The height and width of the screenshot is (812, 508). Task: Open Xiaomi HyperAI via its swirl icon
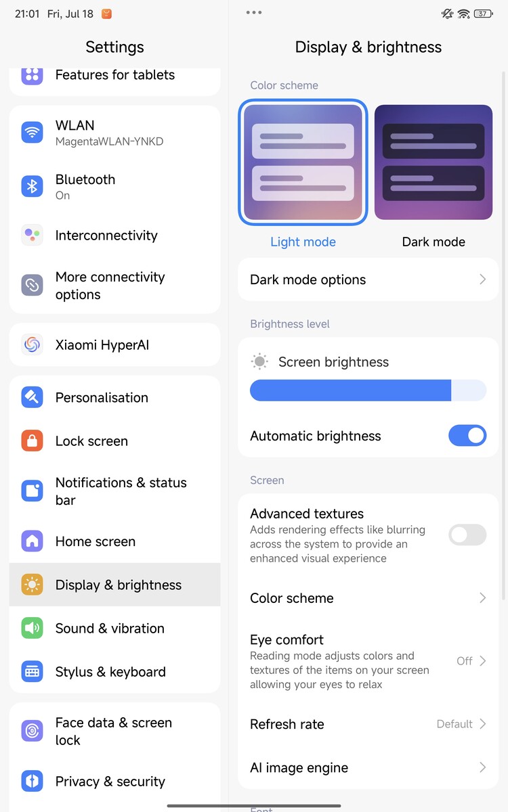[x=32, y=344]
